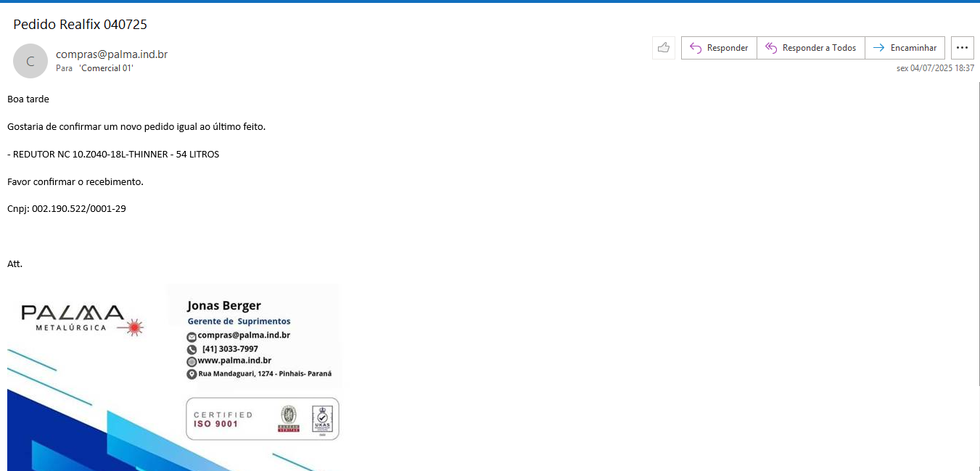
Task: Click the Responder reply button
Action: (x=719, y=48)
